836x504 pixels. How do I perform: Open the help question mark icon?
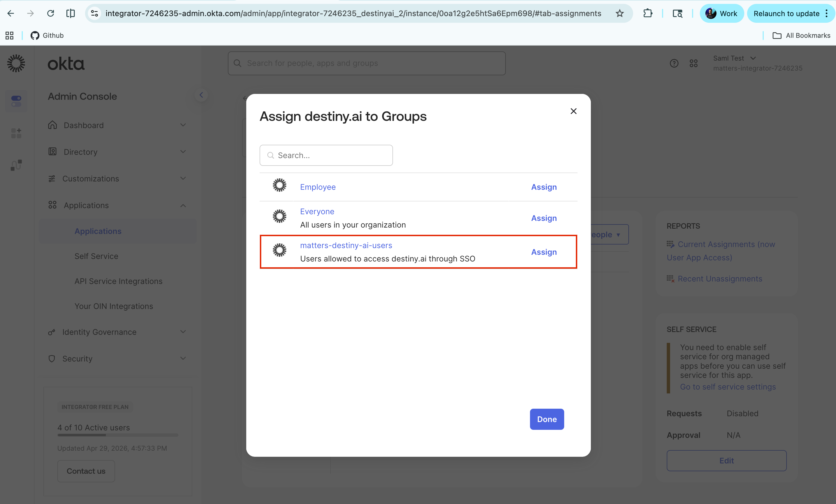point(674,63)
